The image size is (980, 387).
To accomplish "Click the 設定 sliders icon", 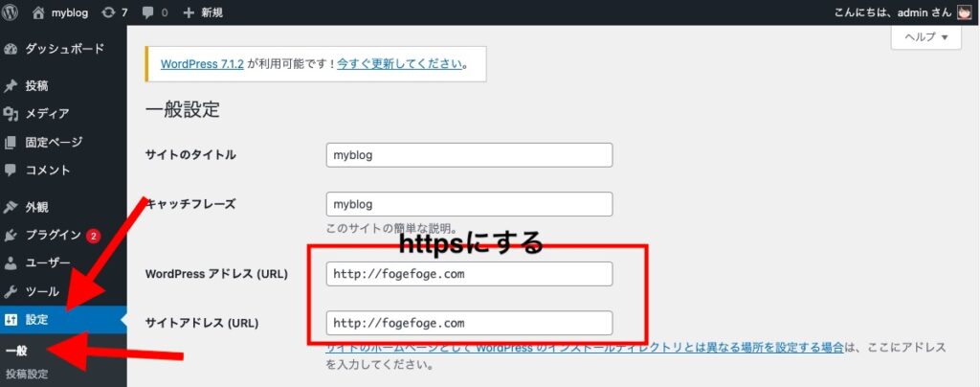I will (x=11, y=320).
